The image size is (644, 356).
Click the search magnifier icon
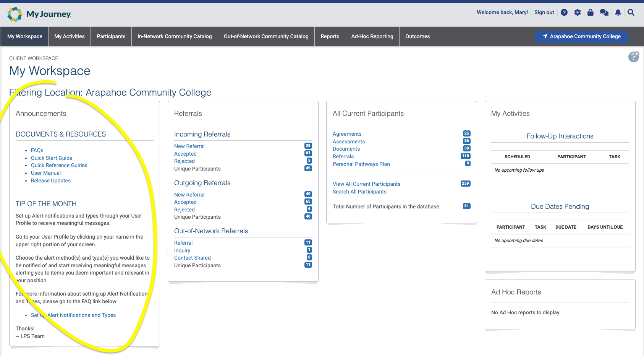tap(631, 13)
